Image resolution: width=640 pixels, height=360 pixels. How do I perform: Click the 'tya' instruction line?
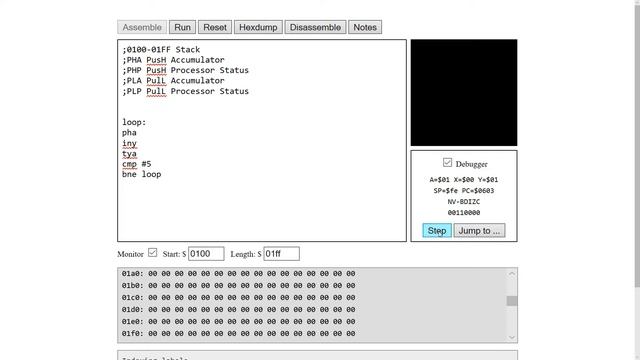click(x=129, y=153)
